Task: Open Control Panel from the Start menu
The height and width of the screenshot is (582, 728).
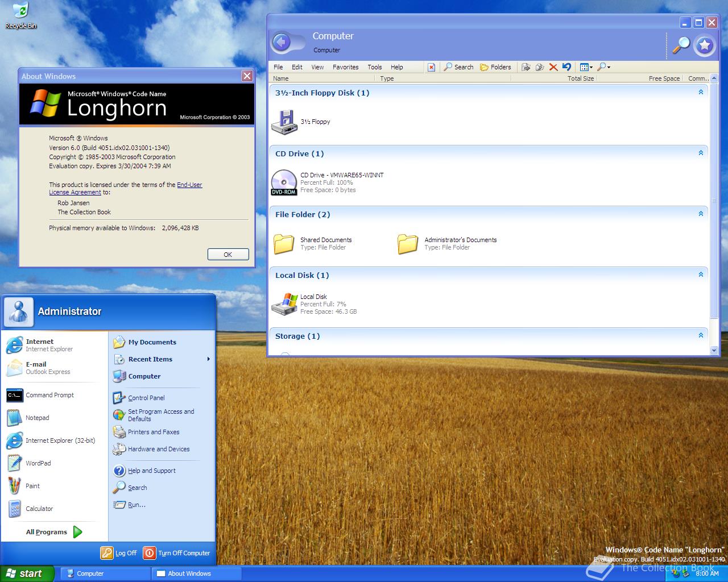Action: (x=162, y=398)
